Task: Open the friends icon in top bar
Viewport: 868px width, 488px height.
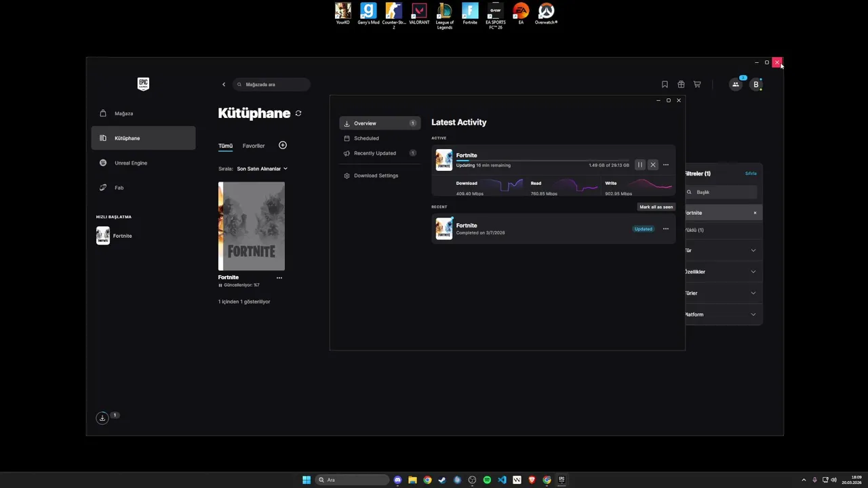Action: [736, 85]
